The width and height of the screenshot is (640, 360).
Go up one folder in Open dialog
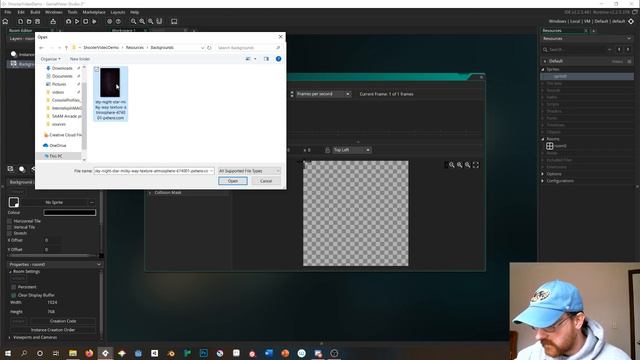click(66, 48)
